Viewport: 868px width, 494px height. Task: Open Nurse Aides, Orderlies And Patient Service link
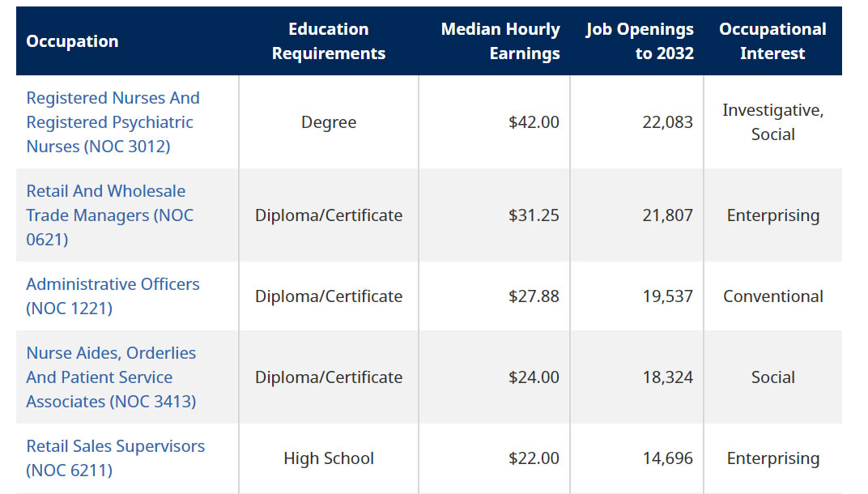click(111, 377)
